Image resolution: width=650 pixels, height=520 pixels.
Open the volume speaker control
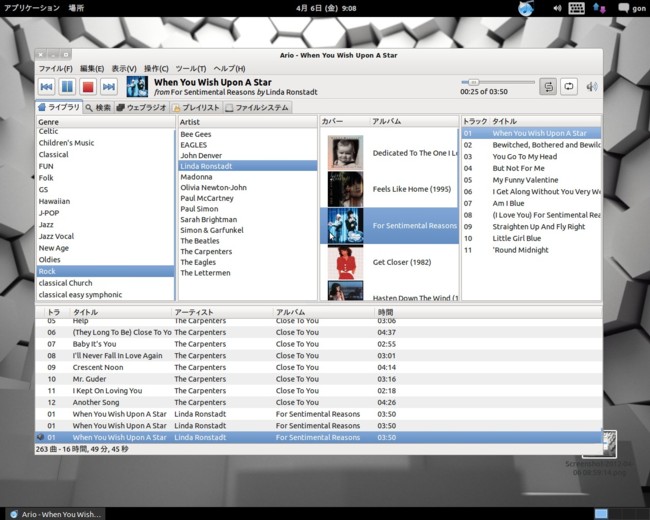(x=592, y=87)
